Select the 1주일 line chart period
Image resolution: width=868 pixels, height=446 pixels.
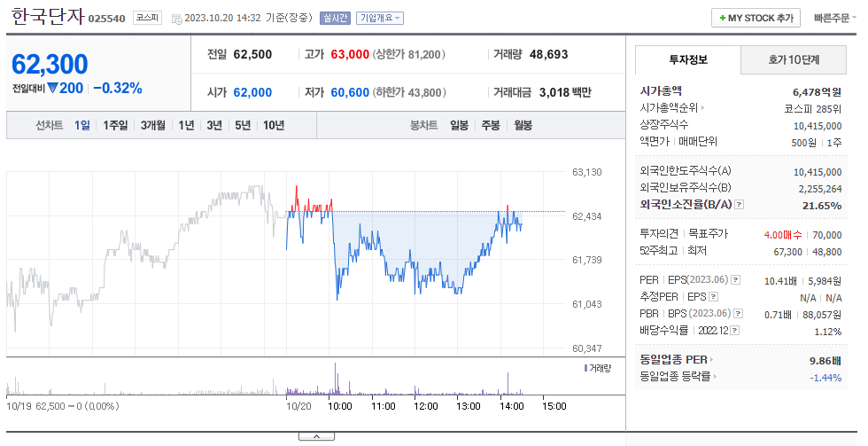115,125
